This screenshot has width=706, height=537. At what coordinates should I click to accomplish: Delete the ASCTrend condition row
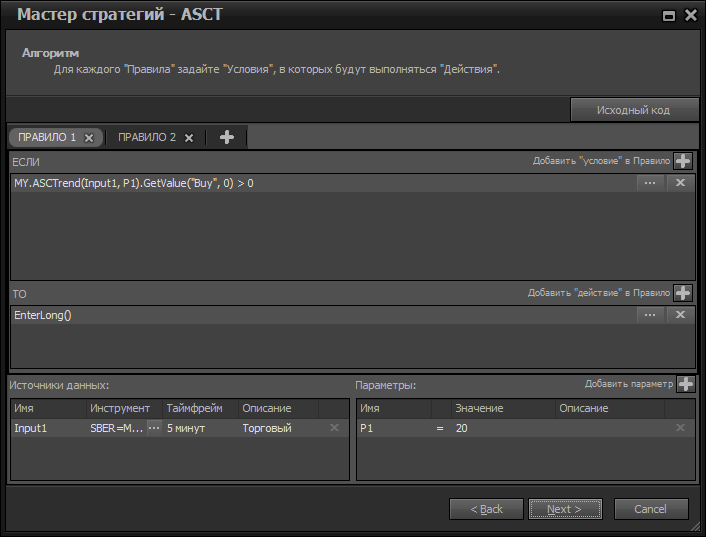coord(681,183)
